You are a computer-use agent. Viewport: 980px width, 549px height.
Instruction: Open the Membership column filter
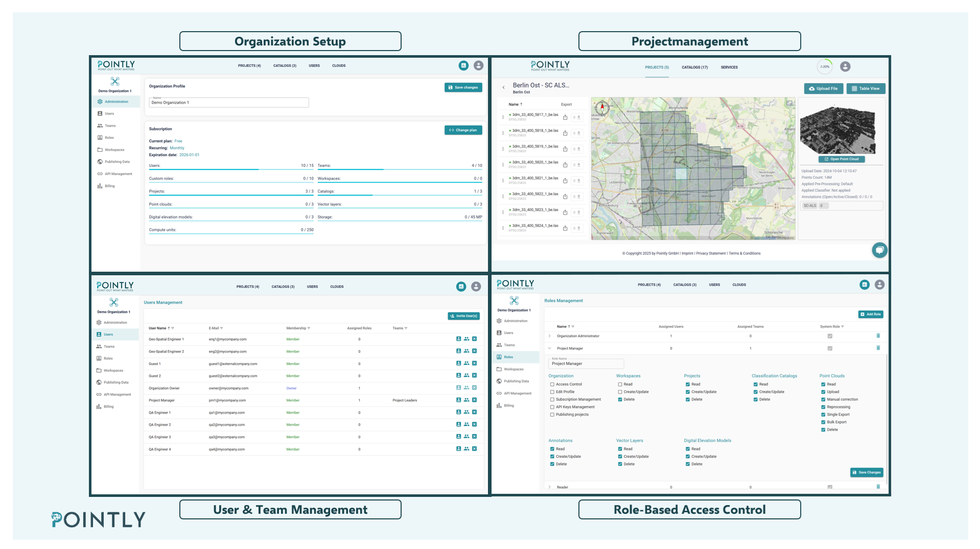[x=309, y=328]
